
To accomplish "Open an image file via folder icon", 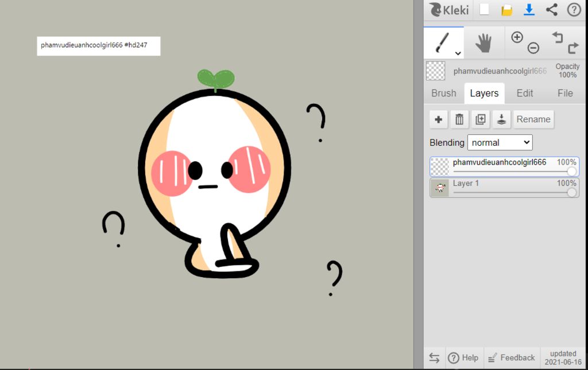I will click(x=506, y=10).
